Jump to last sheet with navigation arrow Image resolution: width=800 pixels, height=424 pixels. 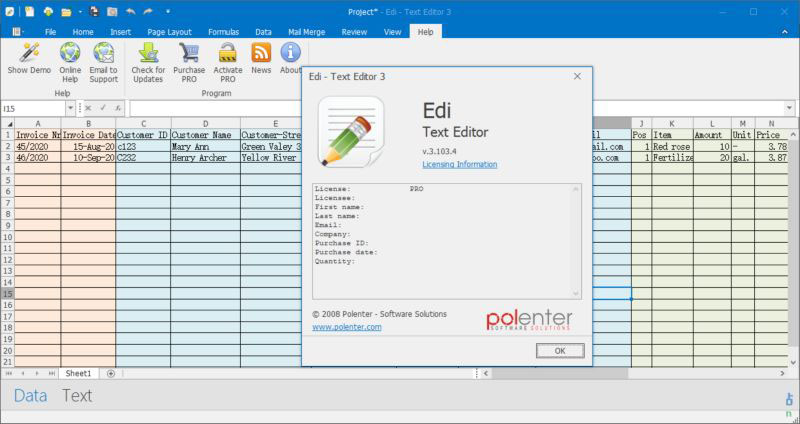(x=52, y=373)
